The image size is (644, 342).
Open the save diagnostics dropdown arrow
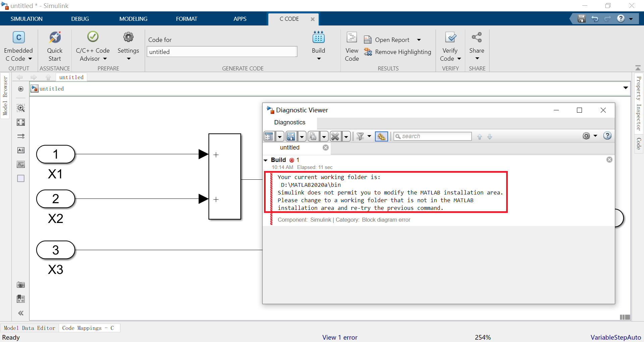(302, 136)
